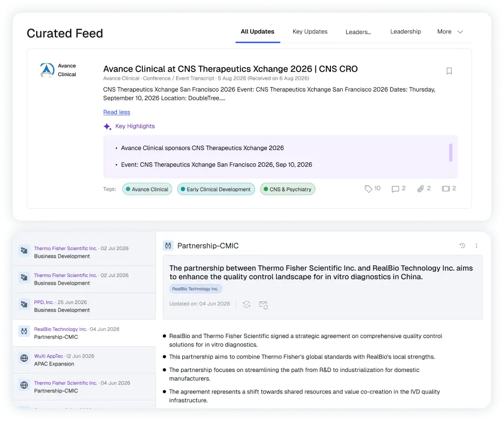
Task: Open the PPD, Inc. company link
Action: [x=44, y=302]
